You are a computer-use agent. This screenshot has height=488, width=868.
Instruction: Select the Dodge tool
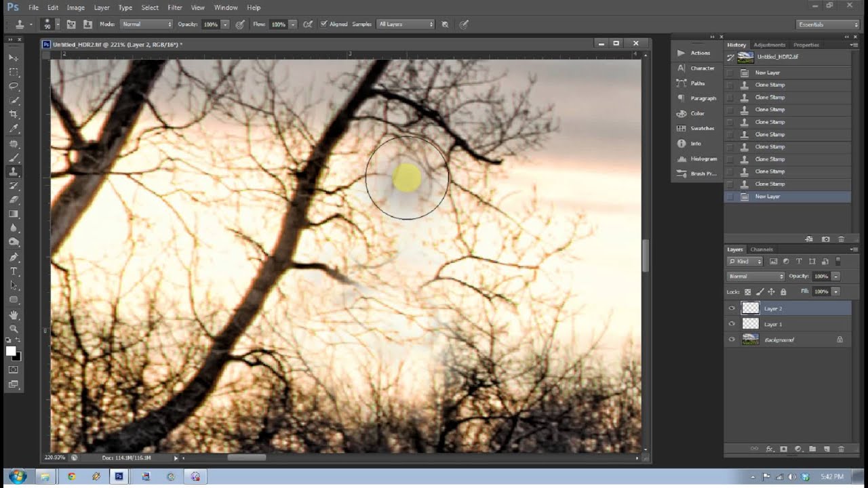[x=14, y=243]
